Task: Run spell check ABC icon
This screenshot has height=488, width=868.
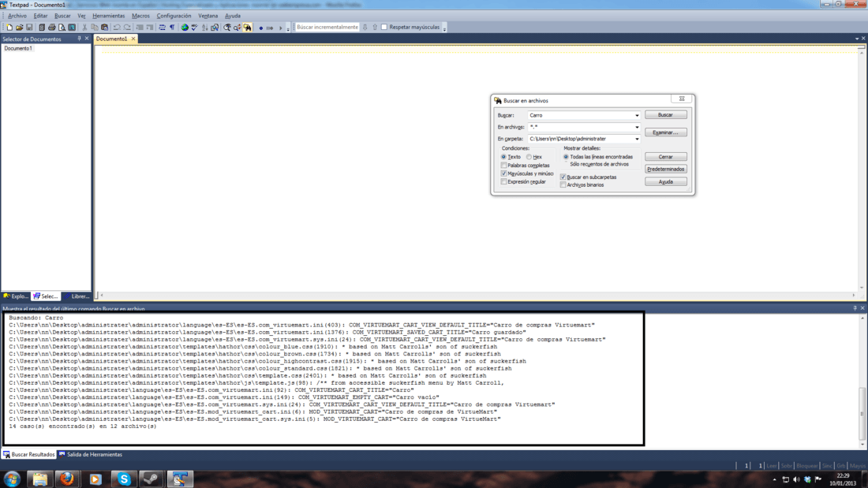Action: 194,27
